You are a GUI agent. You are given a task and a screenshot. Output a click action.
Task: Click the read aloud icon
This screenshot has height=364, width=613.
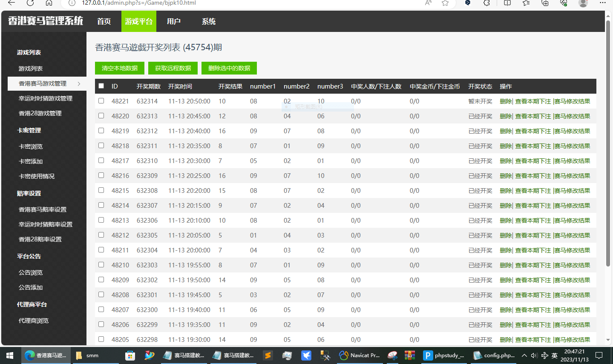(x=428, y=3)
